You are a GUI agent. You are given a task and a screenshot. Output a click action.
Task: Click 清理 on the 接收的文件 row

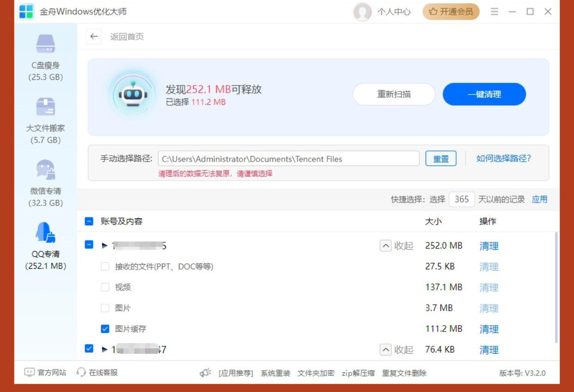click(489, 267)
